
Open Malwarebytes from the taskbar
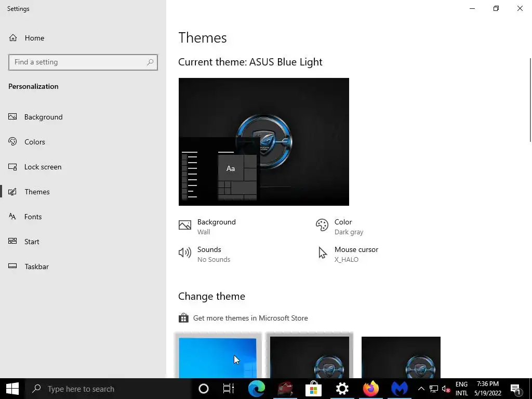(399, 389)
